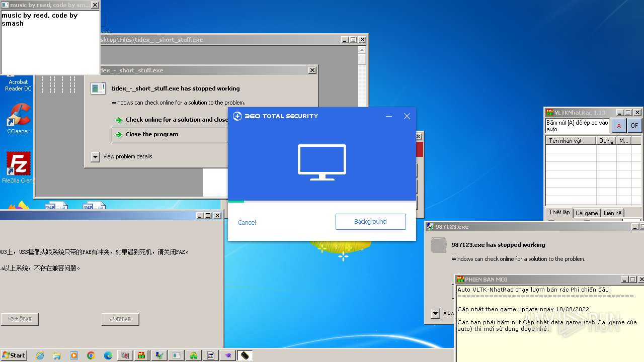Click the 360 installer progress bar
Image resolution: width=644 pixels, height=362 pixels.
point(322,202)
